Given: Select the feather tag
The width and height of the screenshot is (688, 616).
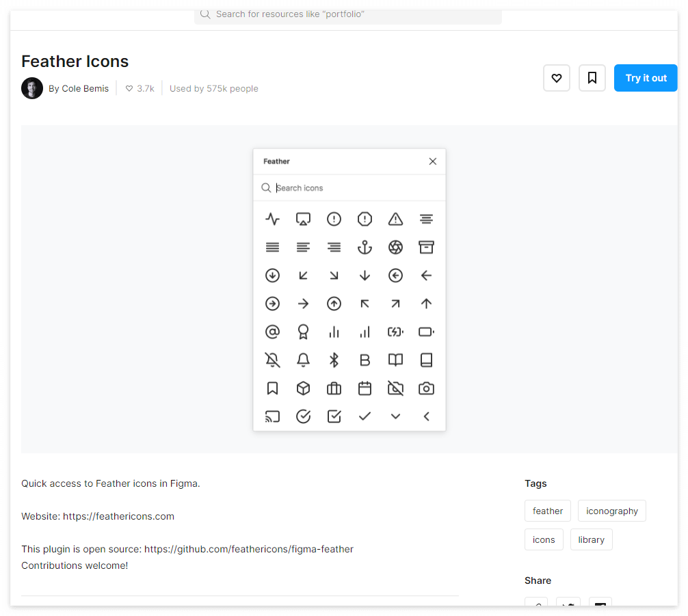Looking at the screenshot, I should pos(548,511).
